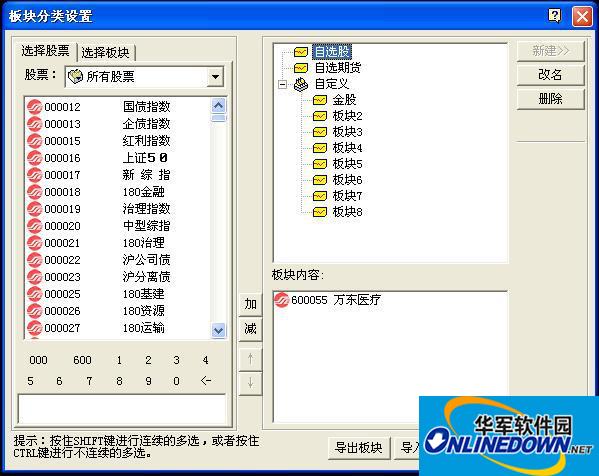Click the stock list scroll up arrow
This screenshot has height=476, width=599.
219,106
